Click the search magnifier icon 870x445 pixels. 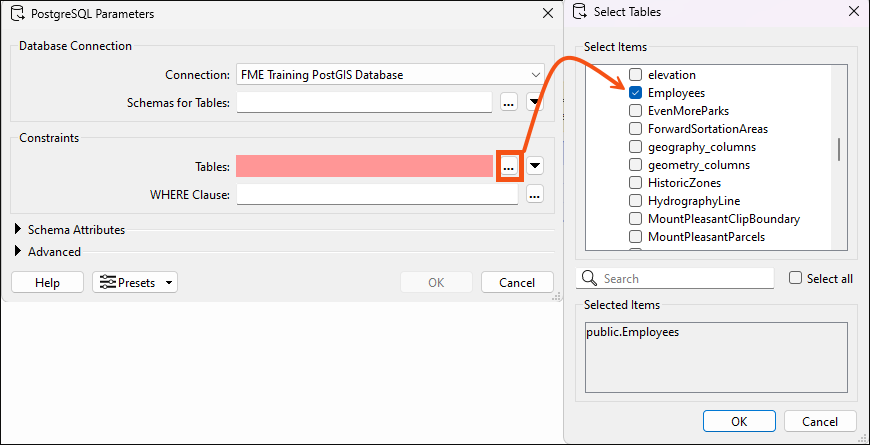[590, 278]
